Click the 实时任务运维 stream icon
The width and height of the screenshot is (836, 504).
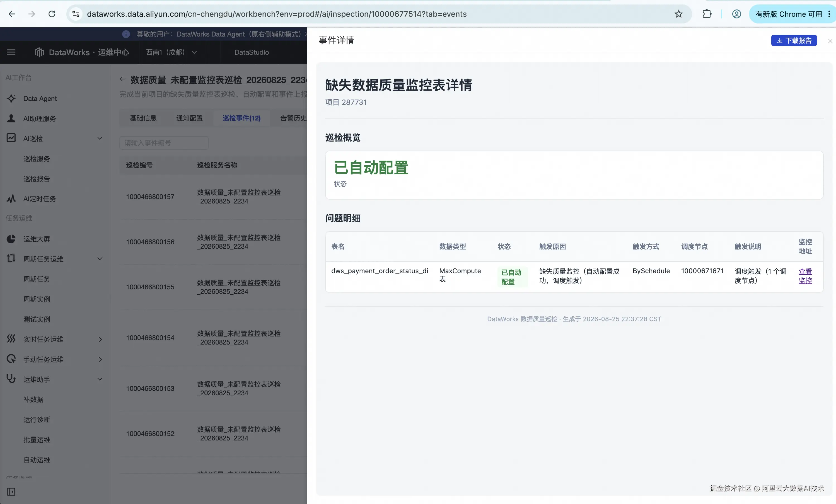pos(11,338)
